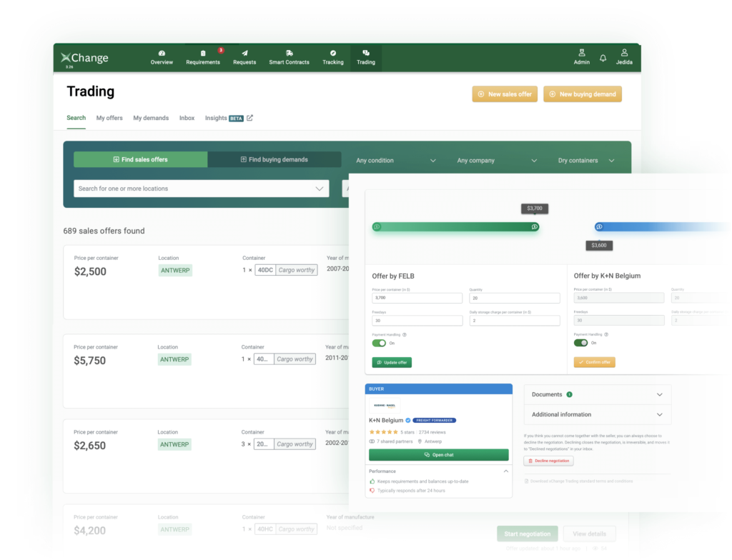Open the location search dropdown arrow

(320, 189)
